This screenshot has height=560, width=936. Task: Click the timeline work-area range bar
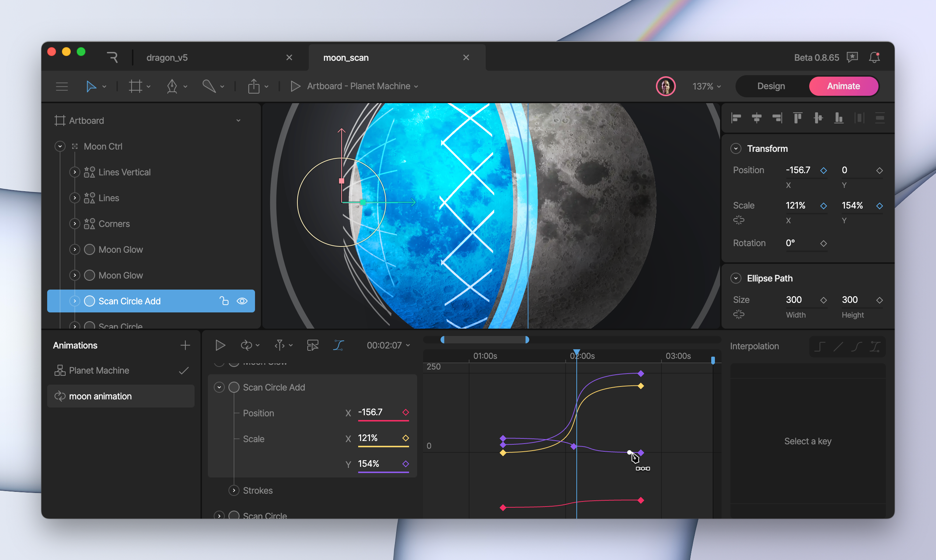pyautogui.click(x=485, y=340)
